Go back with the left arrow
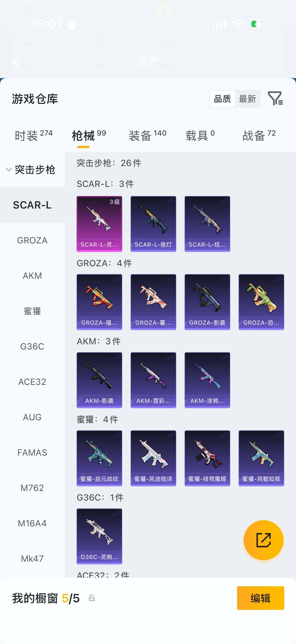Screen dimensions: 296x644 pos(17,61)
